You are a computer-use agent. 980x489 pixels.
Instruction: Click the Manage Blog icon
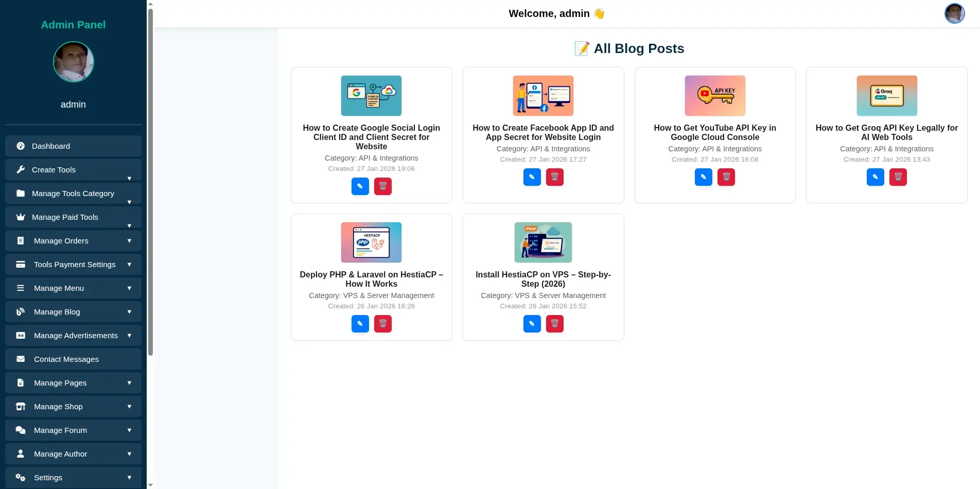pos(21,311)
